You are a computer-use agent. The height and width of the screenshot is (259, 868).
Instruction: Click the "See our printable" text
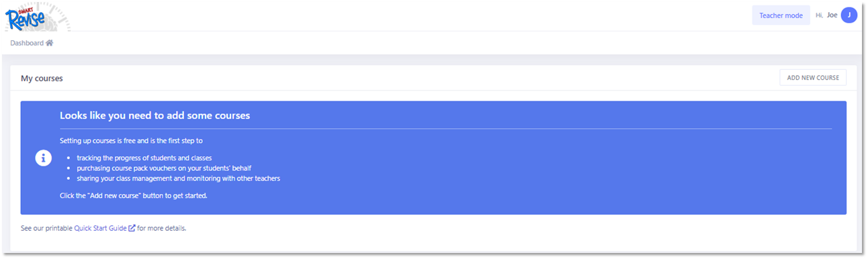click(x=46, y=229)
